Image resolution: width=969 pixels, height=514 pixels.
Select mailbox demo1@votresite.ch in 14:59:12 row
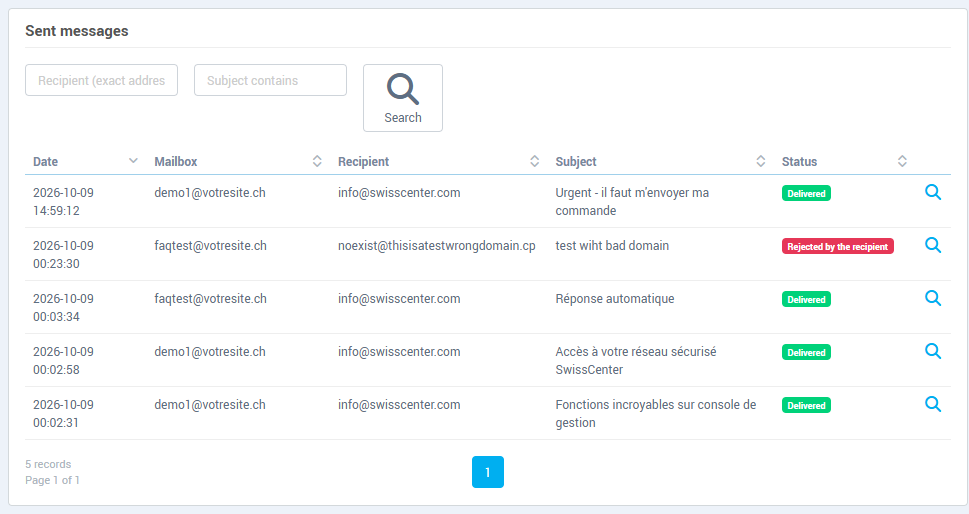tap(209, 193)
